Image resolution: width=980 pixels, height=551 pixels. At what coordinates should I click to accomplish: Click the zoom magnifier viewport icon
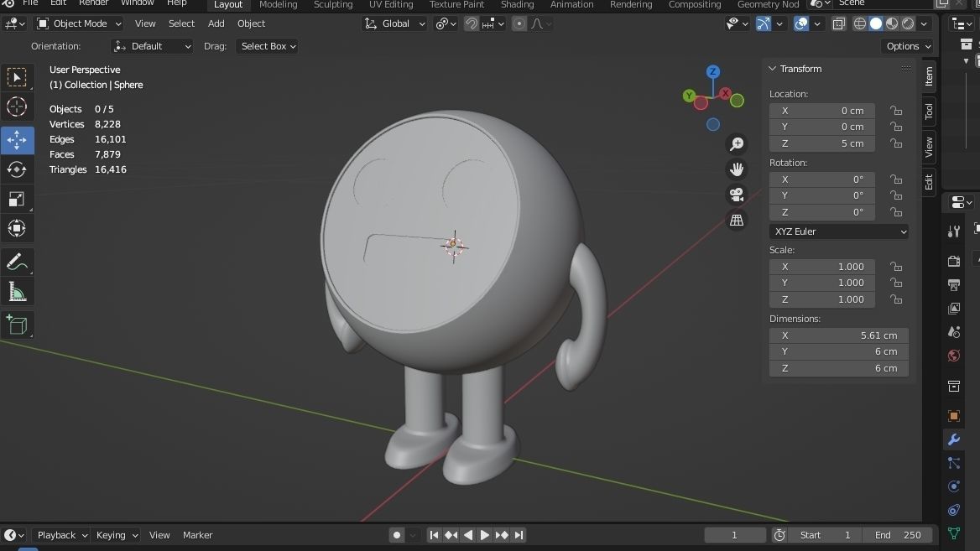point(737,144)
